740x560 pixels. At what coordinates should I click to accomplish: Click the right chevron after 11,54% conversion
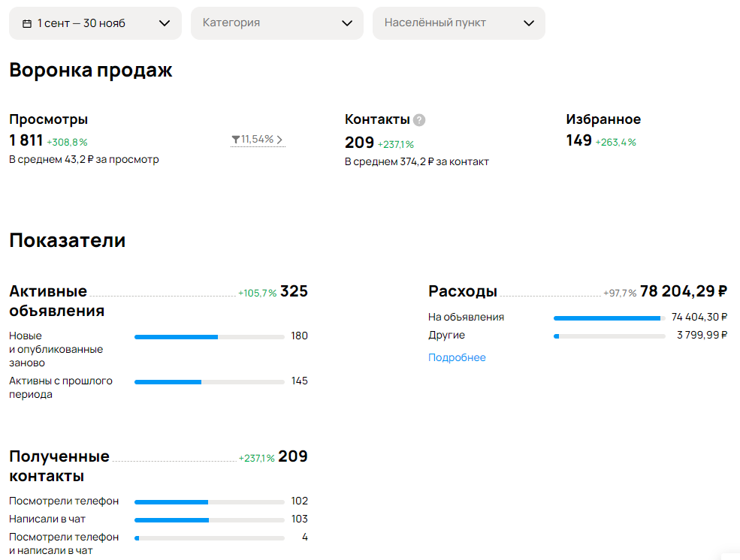tap(279, 140)
